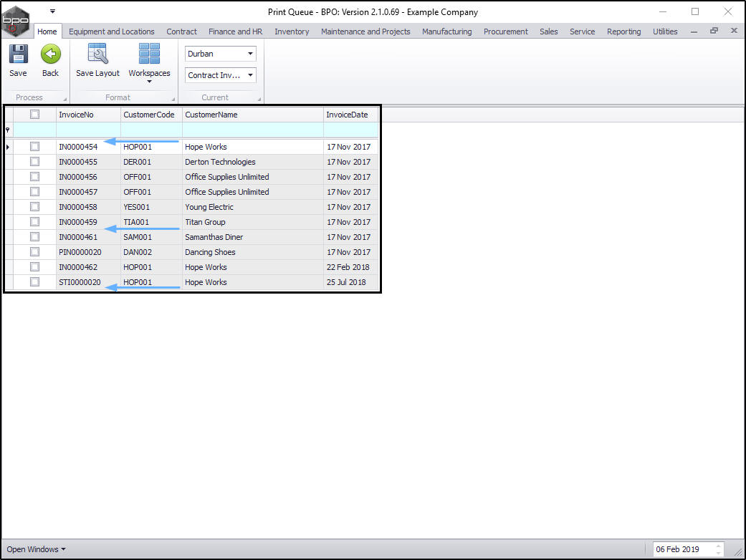Screen dimensions: 746x560
Task: Click the Save floppy disk icon
Action: coord(18,54)
